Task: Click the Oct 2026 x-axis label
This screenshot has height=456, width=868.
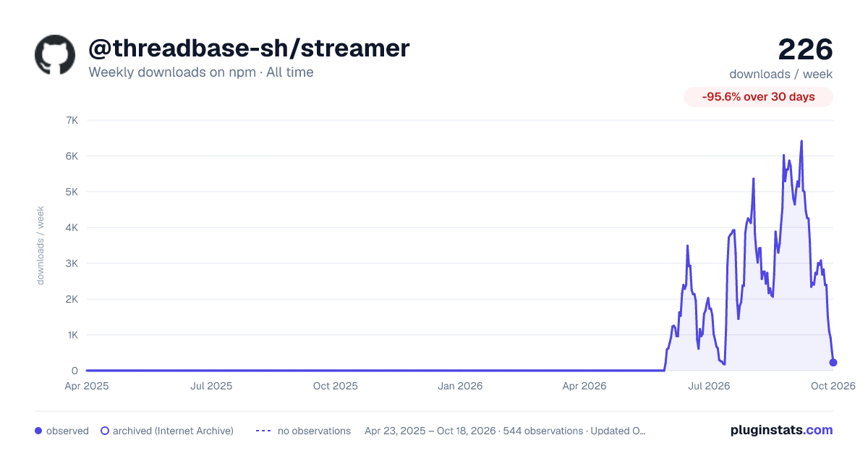Action: (833, 386)
